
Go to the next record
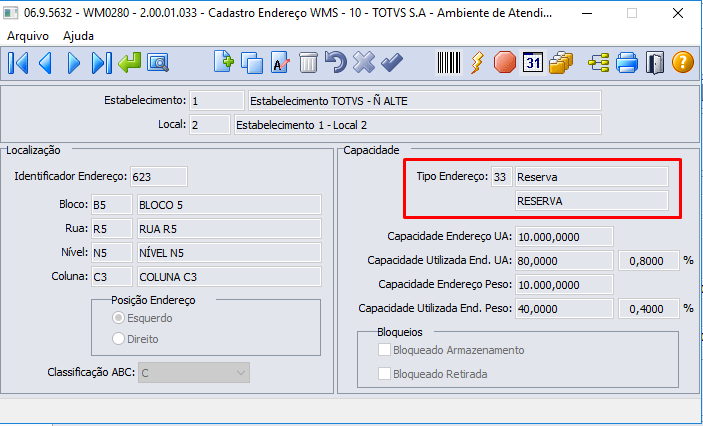[x=74, y=63]
